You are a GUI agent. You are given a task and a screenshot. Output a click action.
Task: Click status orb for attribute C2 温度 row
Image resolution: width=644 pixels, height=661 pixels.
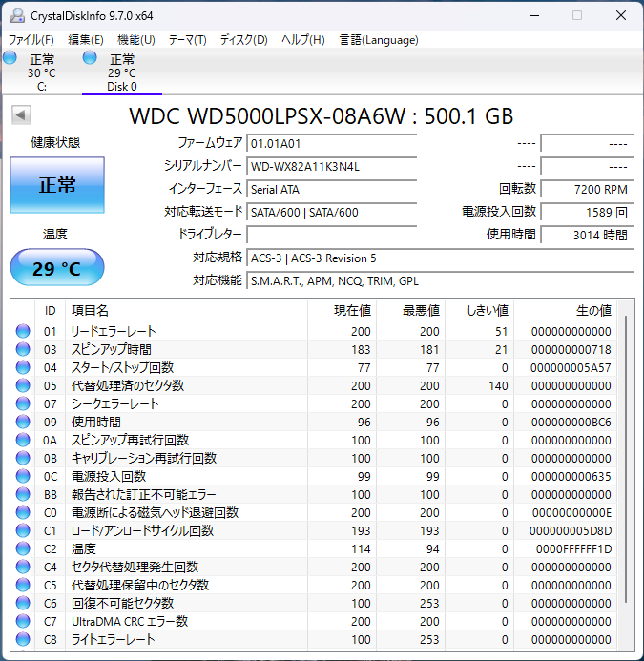(x=23, y=548)
